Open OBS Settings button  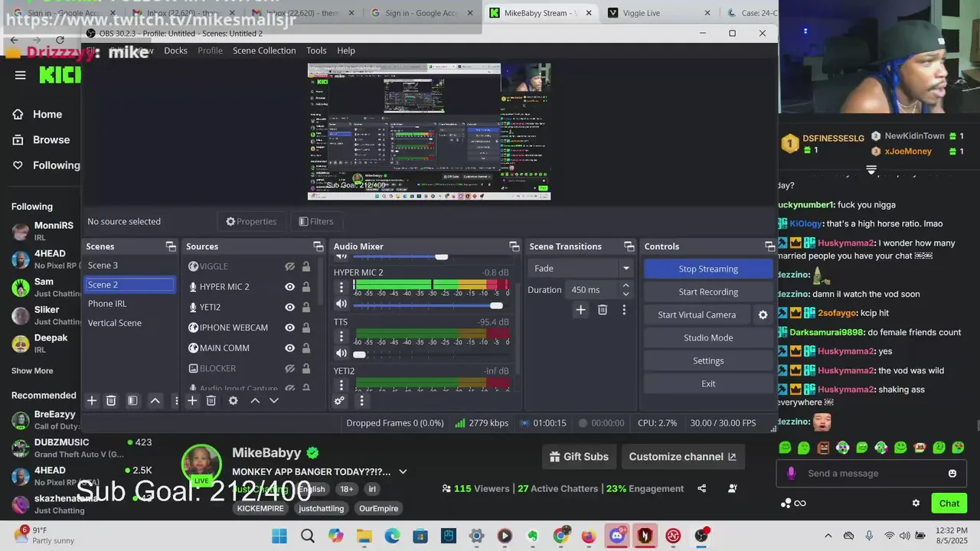[x=708, y=360]
